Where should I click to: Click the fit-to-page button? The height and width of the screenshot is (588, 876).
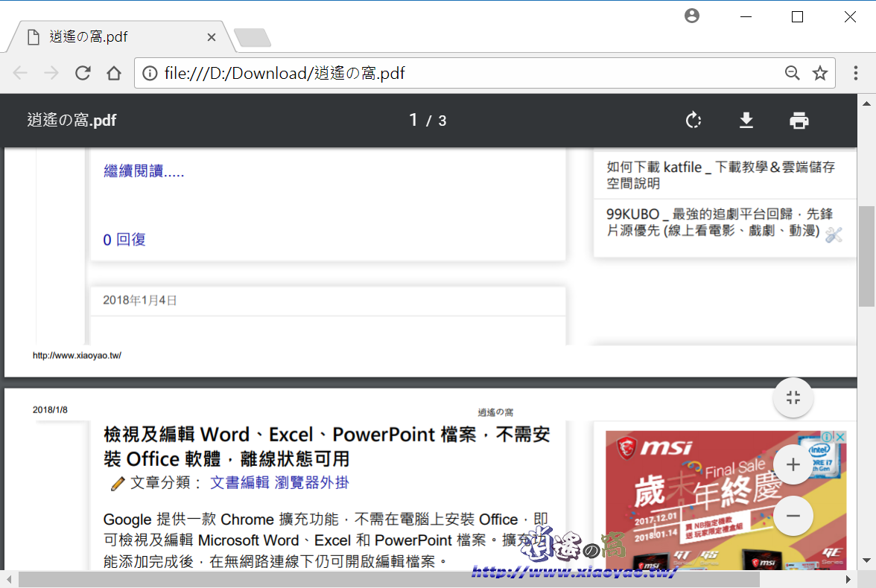(793, 397)
